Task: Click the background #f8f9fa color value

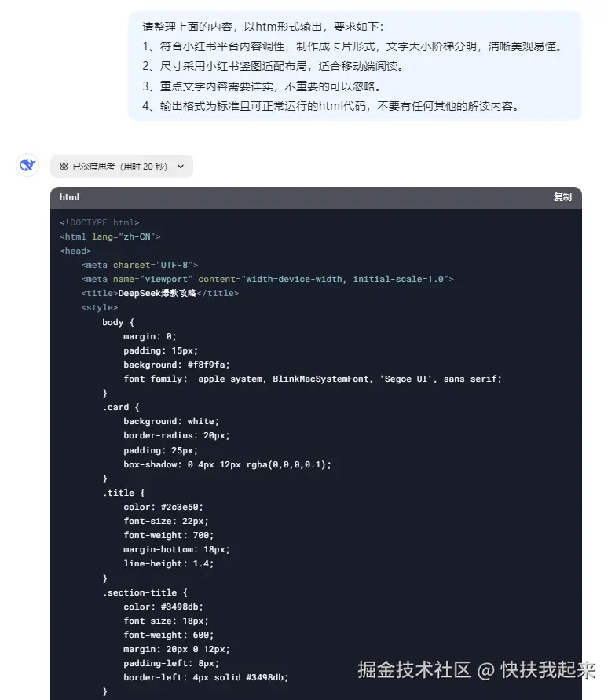Action: click(x=207, y=365)
